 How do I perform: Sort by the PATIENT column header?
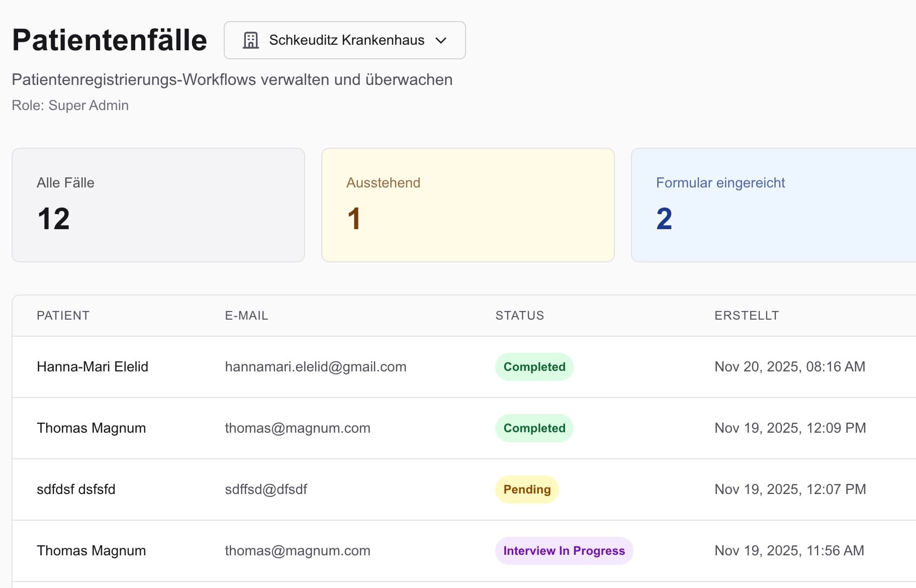(63, 316)
